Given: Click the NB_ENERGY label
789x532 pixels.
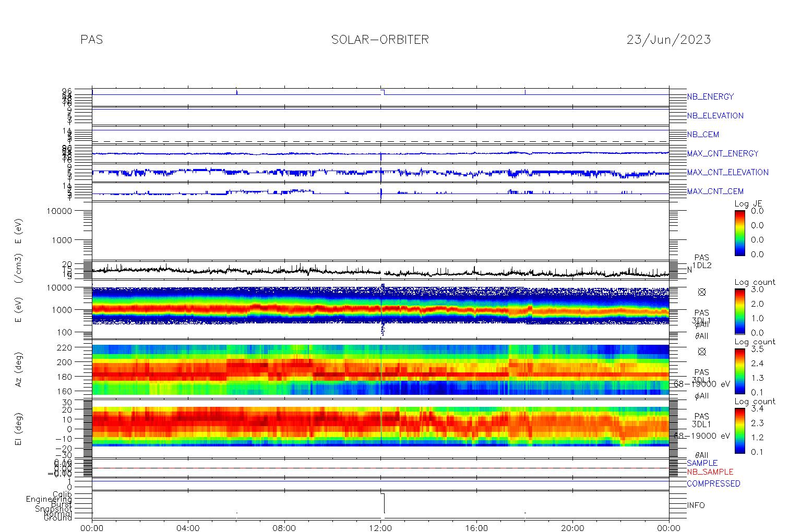Looking at the screenshot, I should tap(710, 96).
